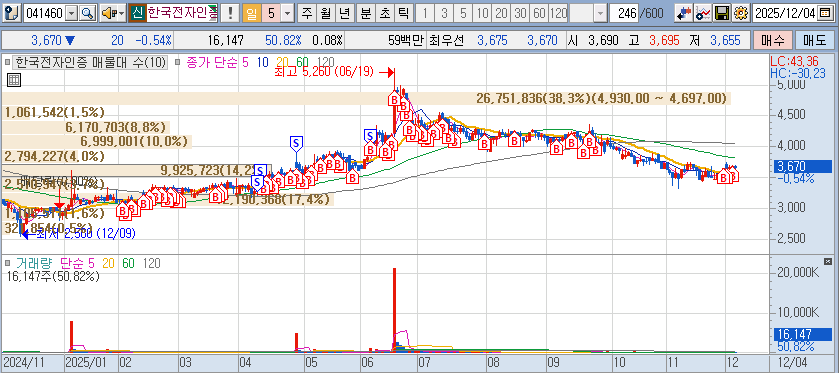The width and height of the screenshot is (839, 373).
Task: Select the 5 interval button in row
Action: (x=463, y=13)
